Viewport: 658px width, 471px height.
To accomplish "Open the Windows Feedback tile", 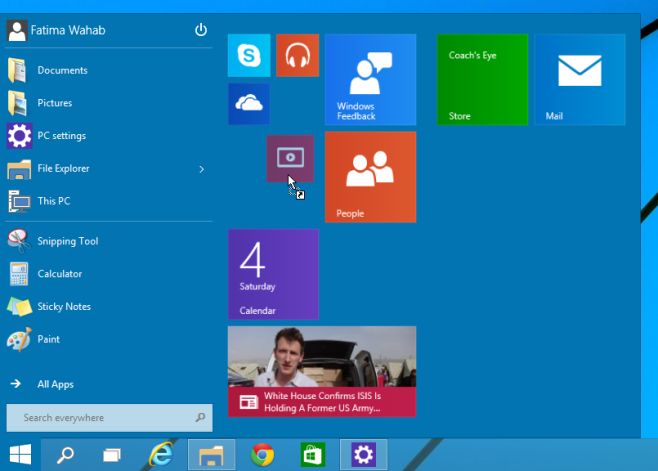I will coord(370,79).
